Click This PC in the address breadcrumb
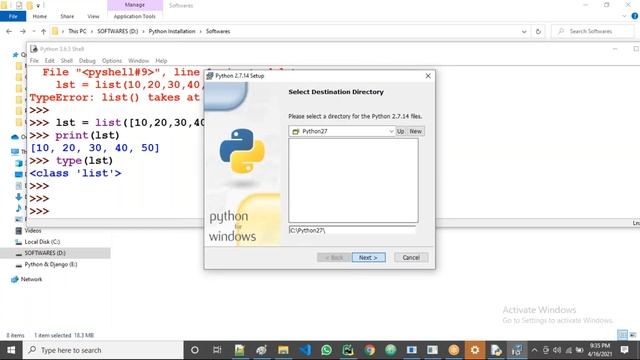This screenshot has width=640, height=360. pyautogui.click(x=77, y=31)
